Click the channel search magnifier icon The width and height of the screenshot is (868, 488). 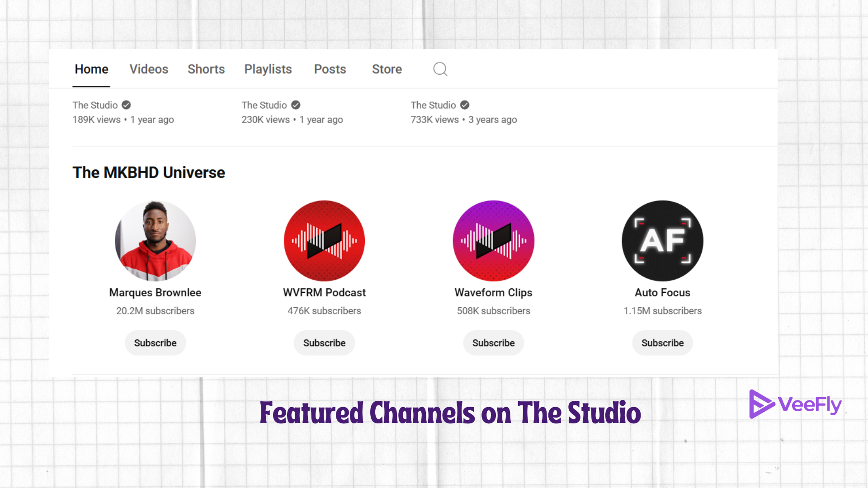pos(440,69)
